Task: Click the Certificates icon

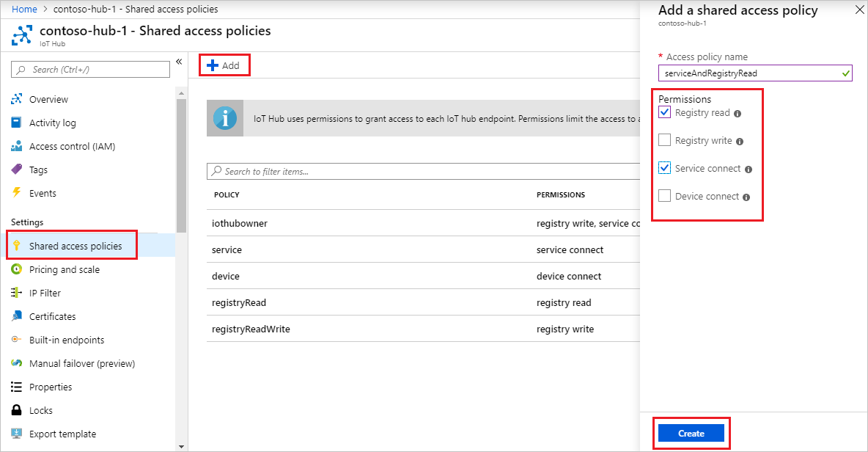Action: click(17, 316)
